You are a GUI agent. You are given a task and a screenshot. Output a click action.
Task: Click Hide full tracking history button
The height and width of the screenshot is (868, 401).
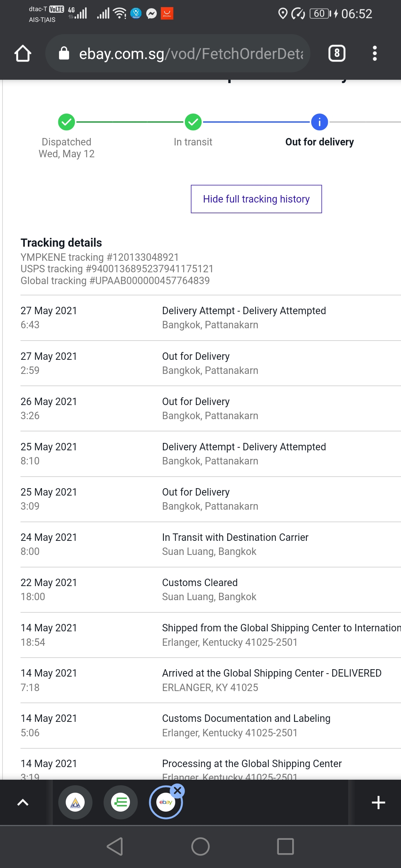(x=256, y=199)
